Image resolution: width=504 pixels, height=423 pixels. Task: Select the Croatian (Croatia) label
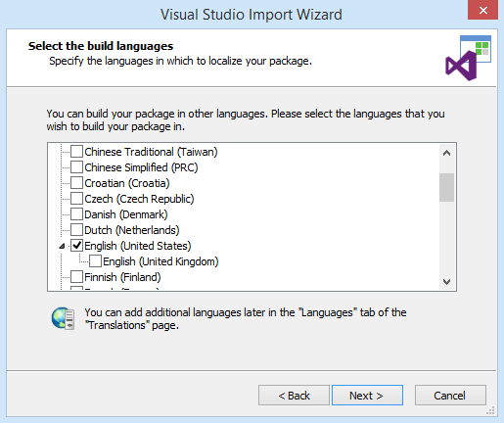tap(127, 183)
